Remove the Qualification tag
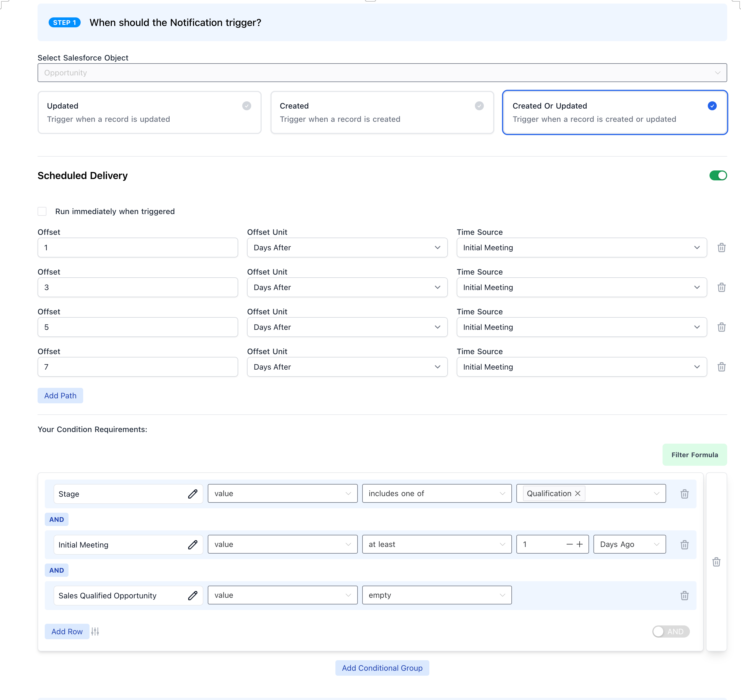The width and height of the screenshot is (741, 700). pos(578,493)
